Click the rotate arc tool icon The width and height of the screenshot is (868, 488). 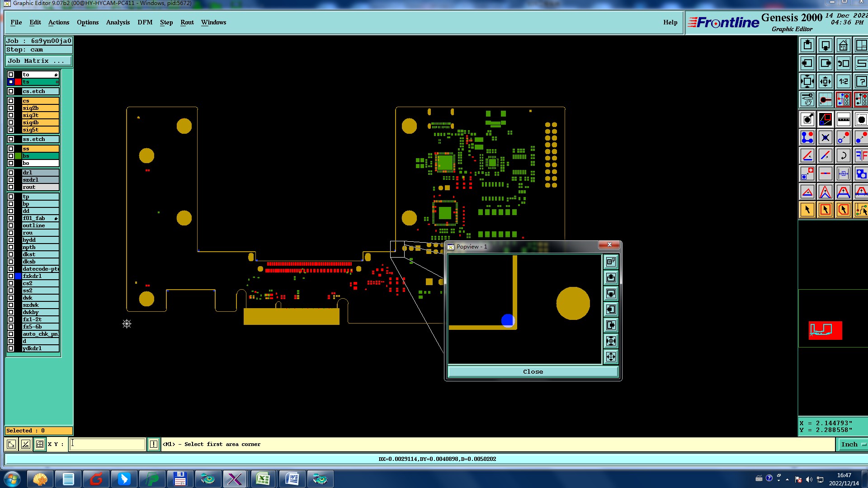point(843,156)
